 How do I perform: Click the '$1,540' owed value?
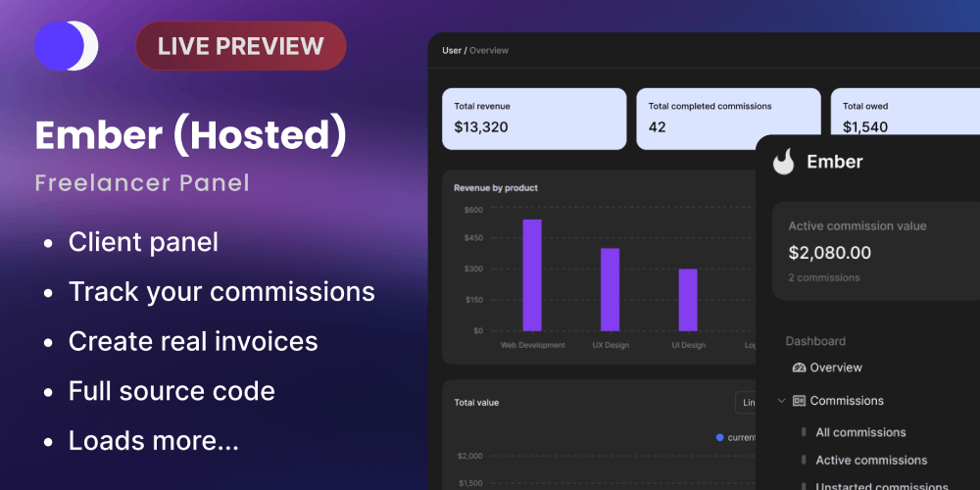pos(865,127)
